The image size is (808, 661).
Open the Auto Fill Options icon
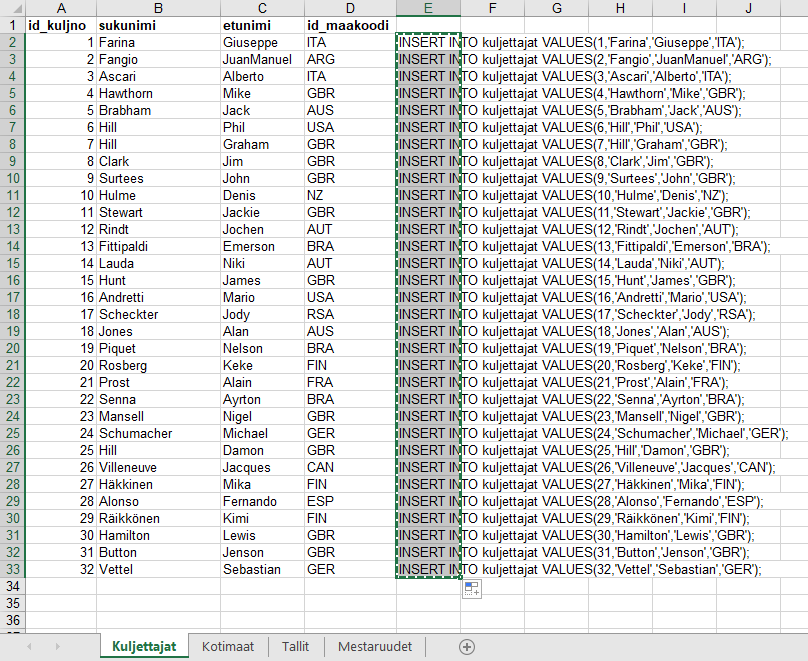tap(472, 589)
